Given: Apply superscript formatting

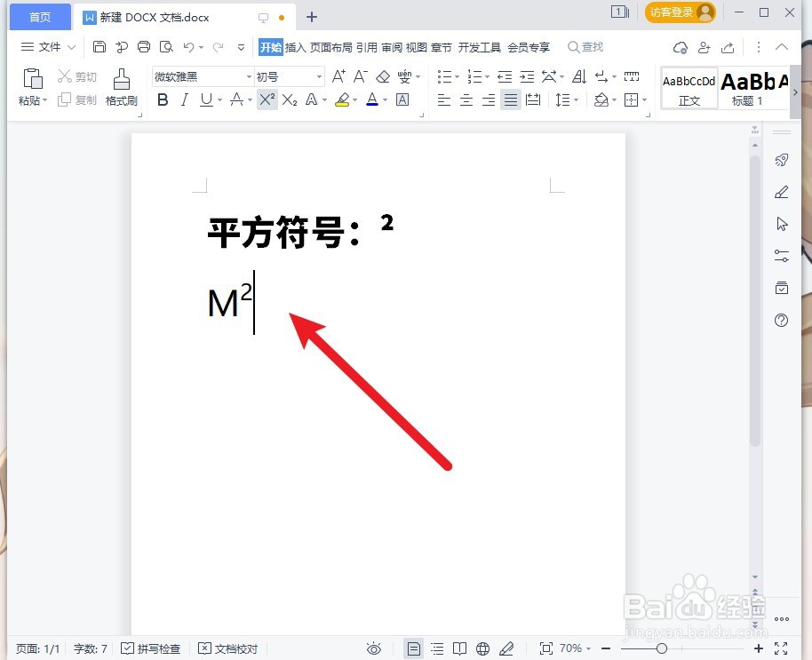Looking at the screenshot, I should point(266,99).
